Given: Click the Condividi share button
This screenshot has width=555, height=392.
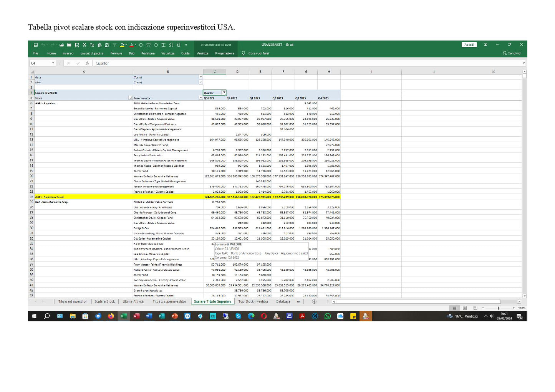Looking at the screenshot, I should click(512, 53).
